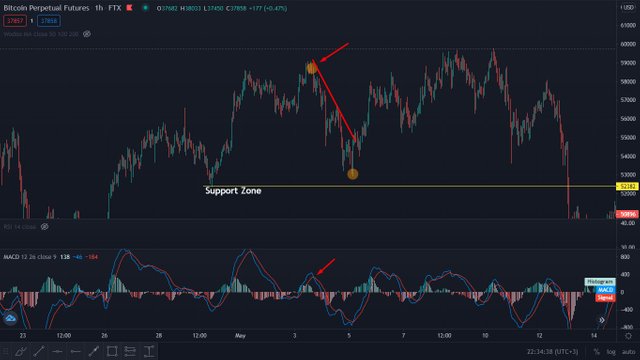The height and width of the screenshot is (360, 640).
Task: Click the red flag next to FTX
Action: point(129,8)
